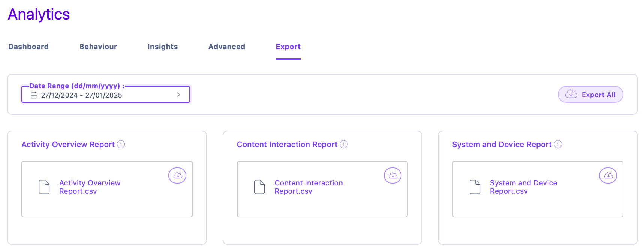644x250 pixels.
Task: Download the System and Device Report via cloud icon
Action: tap(608, 175)
